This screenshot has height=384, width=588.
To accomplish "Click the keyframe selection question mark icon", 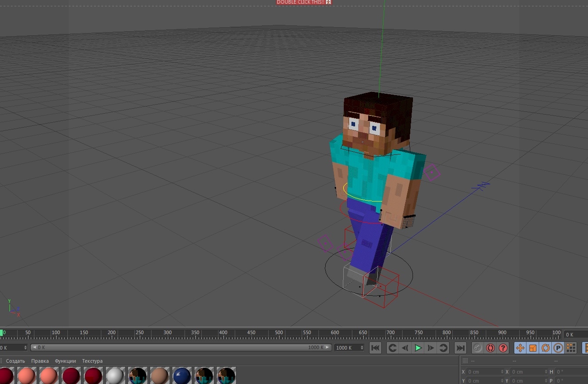I will 503,348.
